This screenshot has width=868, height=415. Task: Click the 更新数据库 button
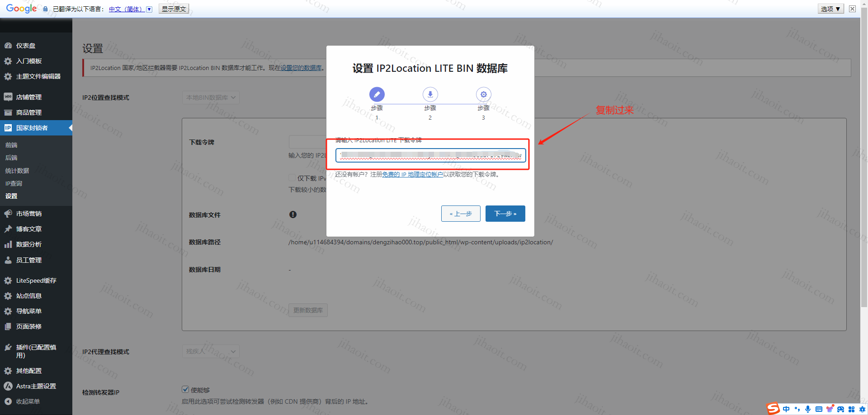click(308, 310)
